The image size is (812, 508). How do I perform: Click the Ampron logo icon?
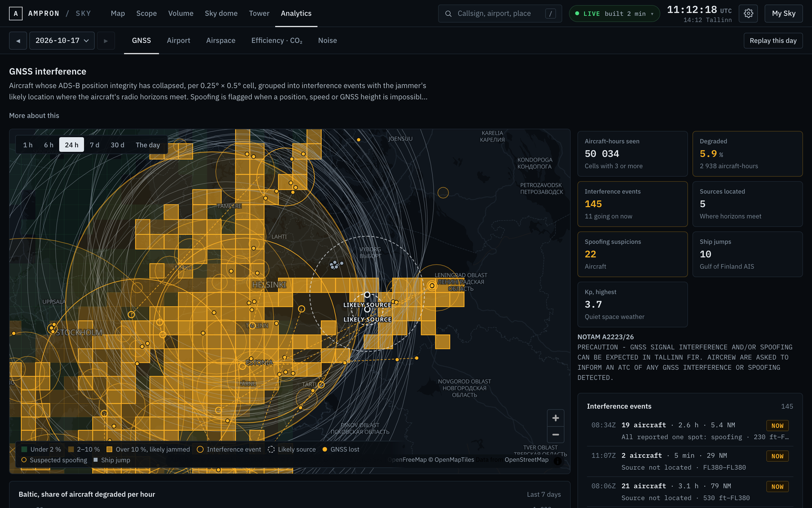coord(16,13)
